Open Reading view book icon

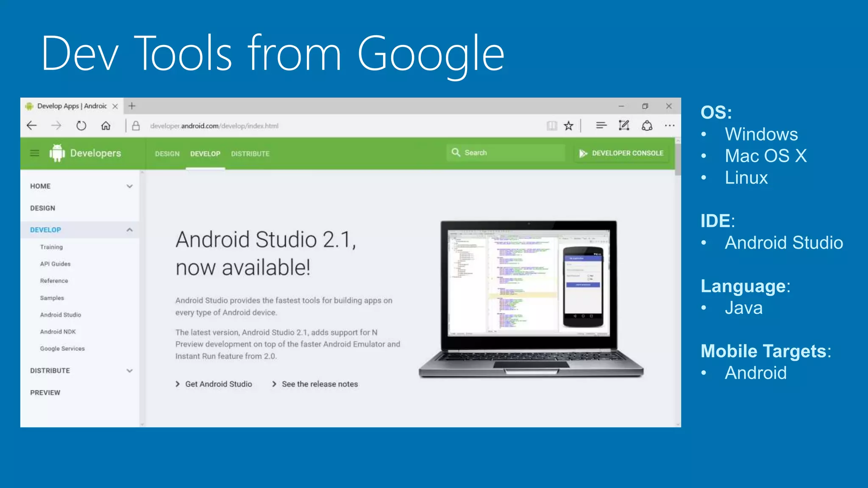[x=551, y=126]
